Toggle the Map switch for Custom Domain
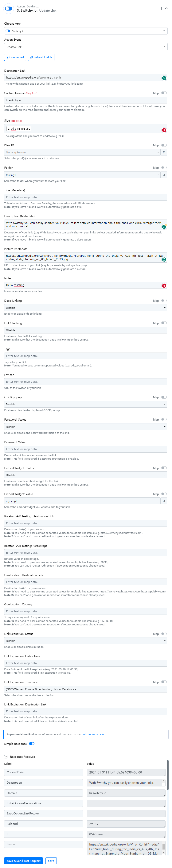 (164, 93)
